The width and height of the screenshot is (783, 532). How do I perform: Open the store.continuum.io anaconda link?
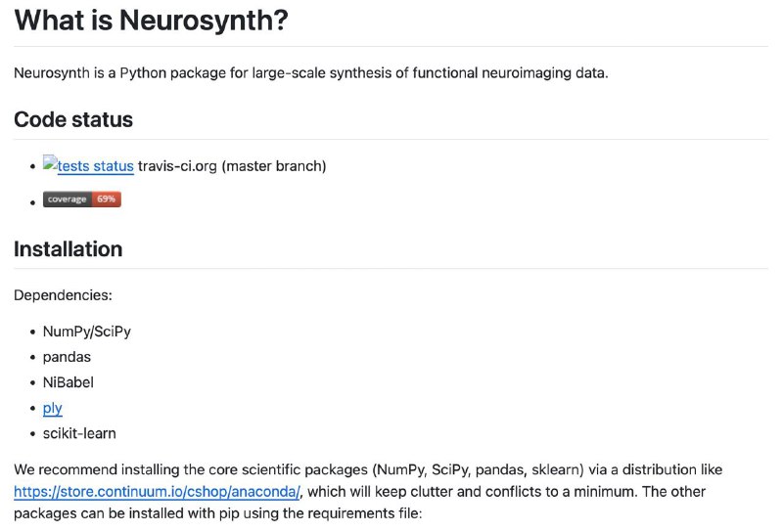tap(157, 492)
